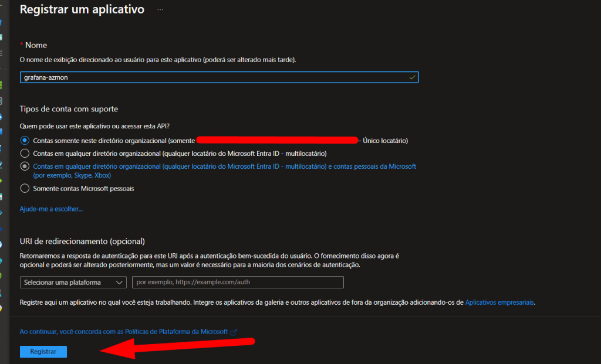The image size is (601, 364).
Task: Click the chevron arrow of the platform selector
Action: click(120, 283)
